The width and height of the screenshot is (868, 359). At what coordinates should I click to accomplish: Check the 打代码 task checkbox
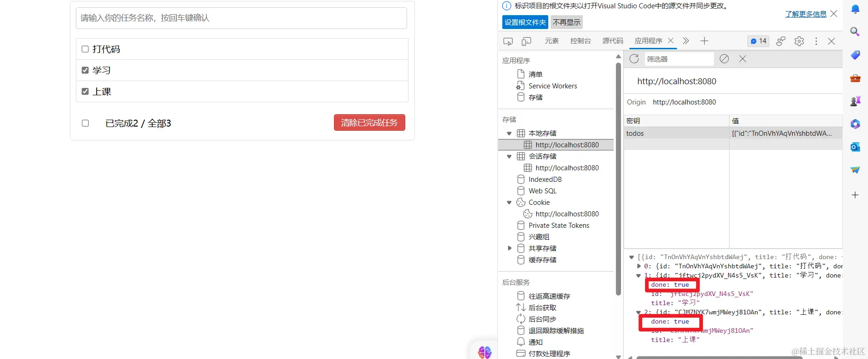pyautogui.click(x=85, y=49)
